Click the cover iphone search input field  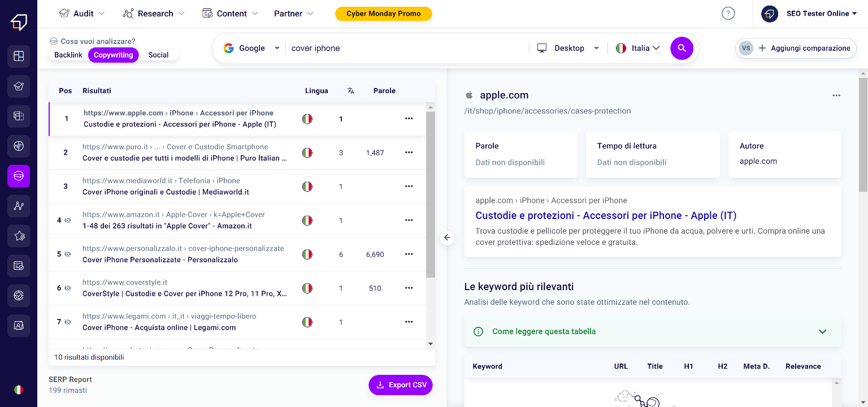[x=407, y=48]
